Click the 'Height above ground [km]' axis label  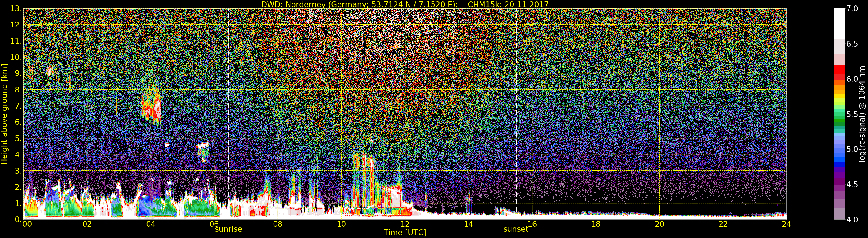coord(4,114)
